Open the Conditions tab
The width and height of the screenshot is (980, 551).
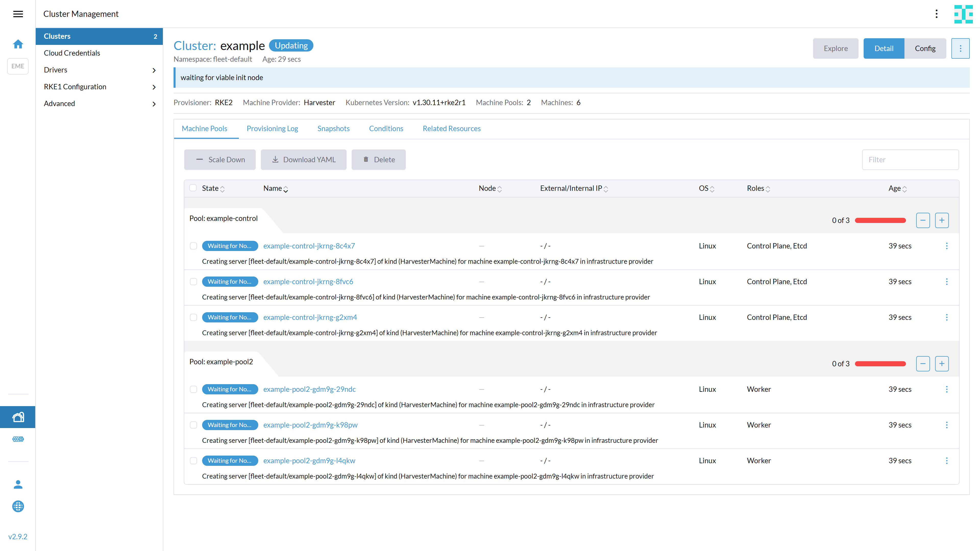[386, 129]
